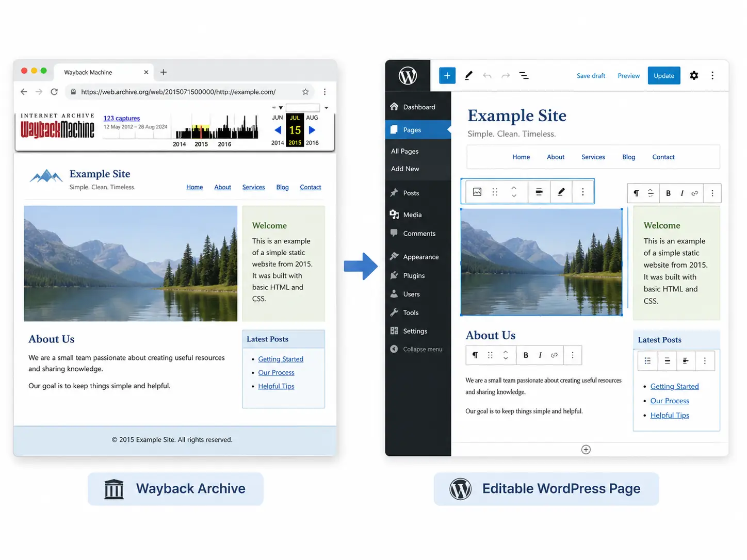Image resolution: width=747 pixels, height=560 pixels.
Task: Open the 123 captures link
Action: 122,118
